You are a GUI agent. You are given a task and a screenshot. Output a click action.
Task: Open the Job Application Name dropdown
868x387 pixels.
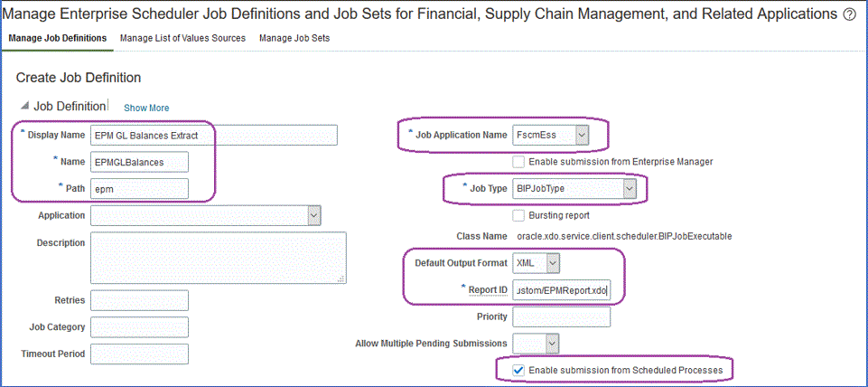coord(582,136)
